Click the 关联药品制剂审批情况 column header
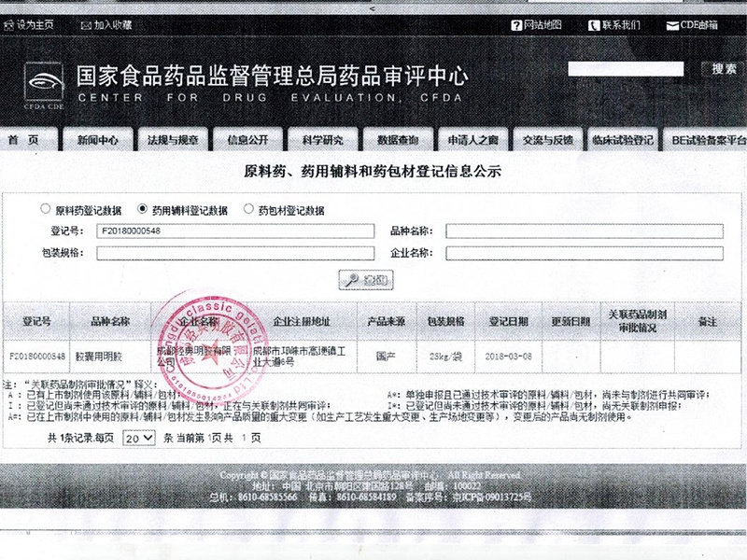 [638, 321]
